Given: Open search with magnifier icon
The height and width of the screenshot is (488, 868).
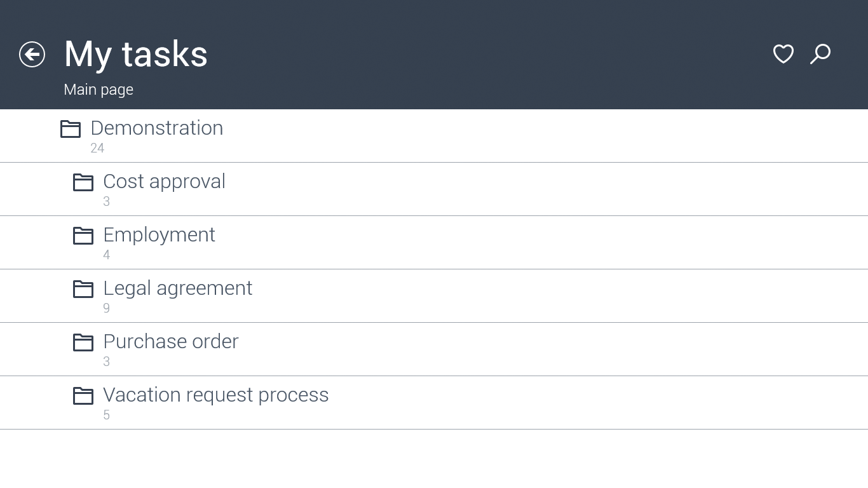Looking at the screenshot, I should click(x=820, y=54).
